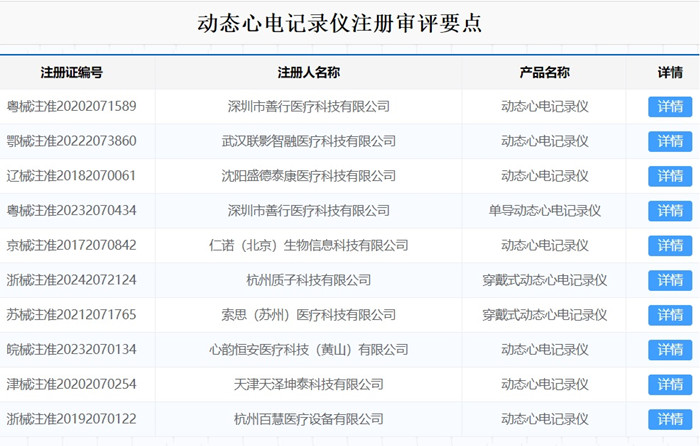
Task: View 详情 for 心韵恒安医疗科技（黄山）有限公司
Action: (669, 350)
